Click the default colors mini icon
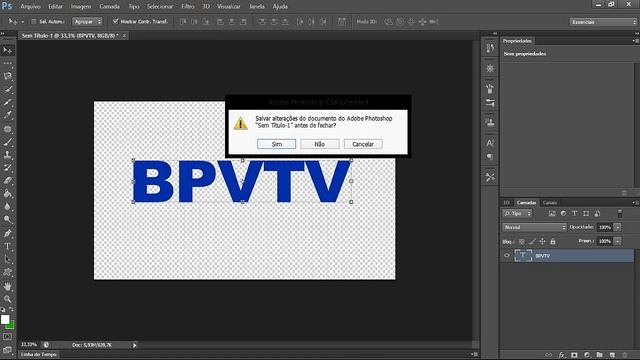 [x=3, y=309]
